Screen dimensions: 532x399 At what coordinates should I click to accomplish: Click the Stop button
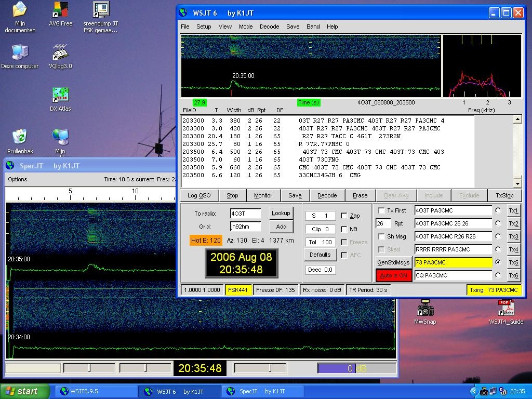click(232, 195)
